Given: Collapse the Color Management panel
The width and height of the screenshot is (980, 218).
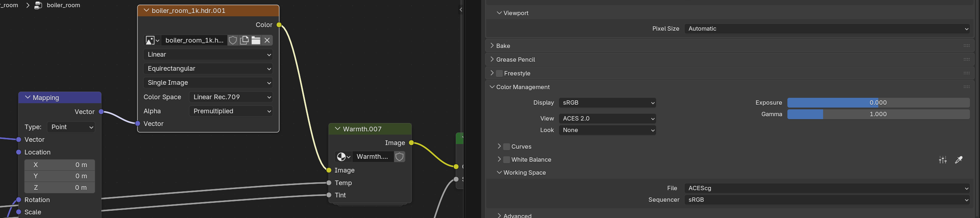Looking at the screenshot, I should pyautogui.click(x=492, y=87).
